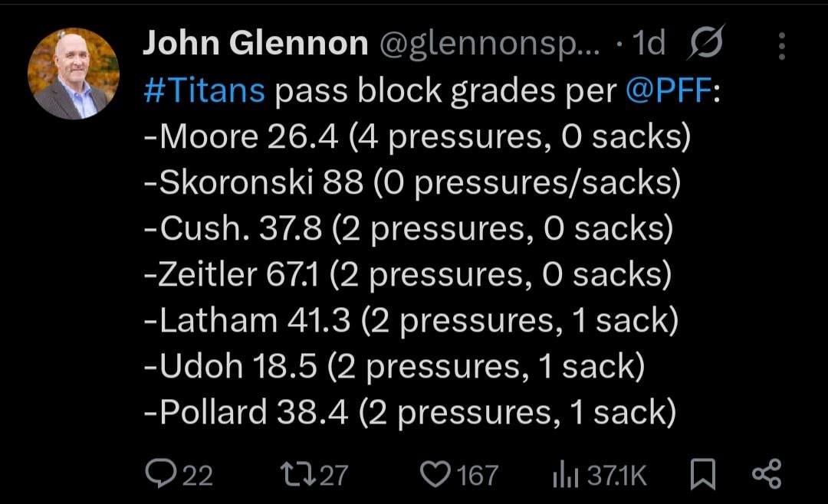Open the reply speech bubble icon
828x504 pixels.
pyautogui.click(x=159, y=474)
